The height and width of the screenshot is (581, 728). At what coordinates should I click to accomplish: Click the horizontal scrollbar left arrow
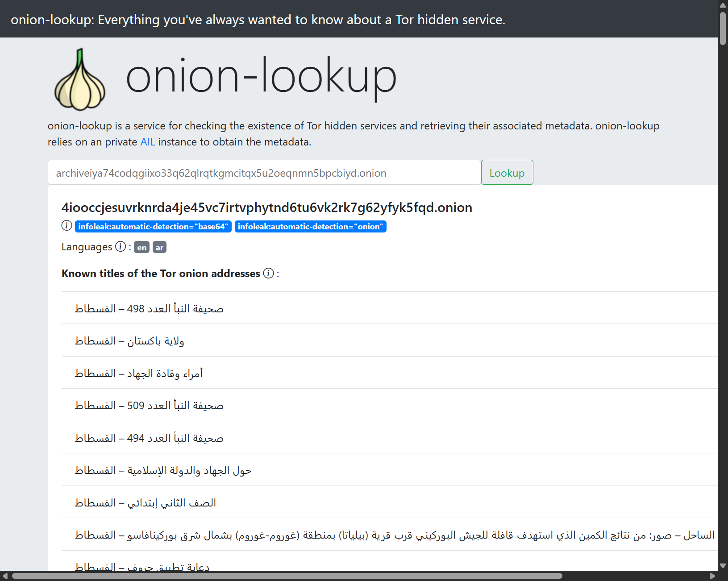pos(5,576)
